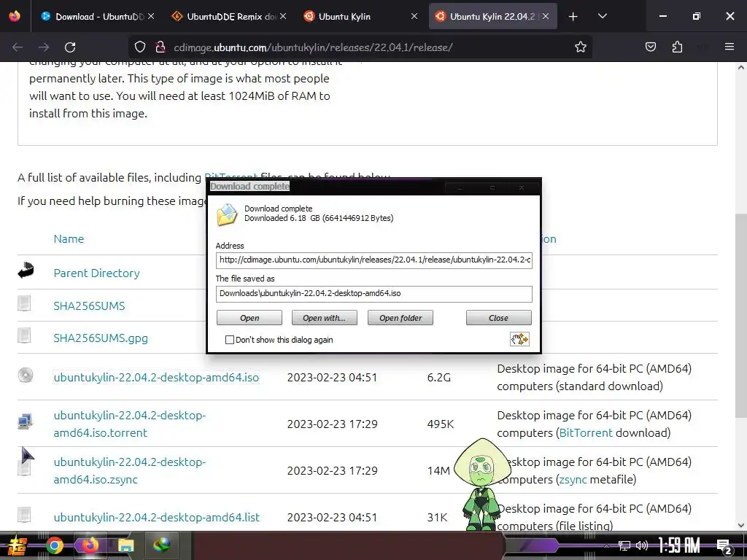This screenshot has width=747, height=560.
Task: Open the Start menu on taskbar
Action: click(18, 545)
